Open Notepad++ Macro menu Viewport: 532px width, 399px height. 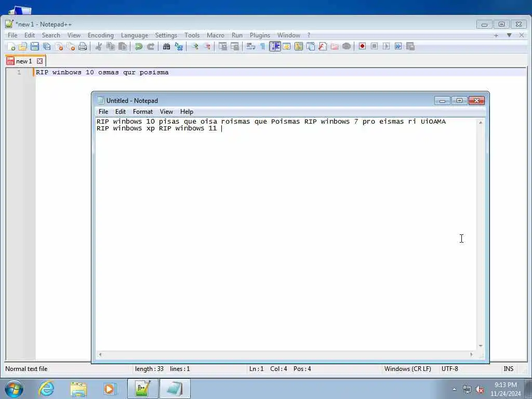216,35
